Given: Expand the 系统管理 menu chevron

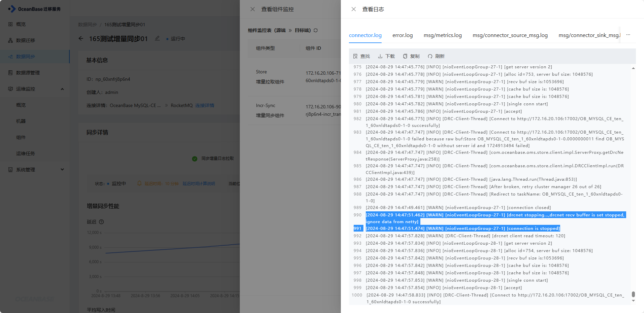Looking at the screenshot, I should coord(62,170).
